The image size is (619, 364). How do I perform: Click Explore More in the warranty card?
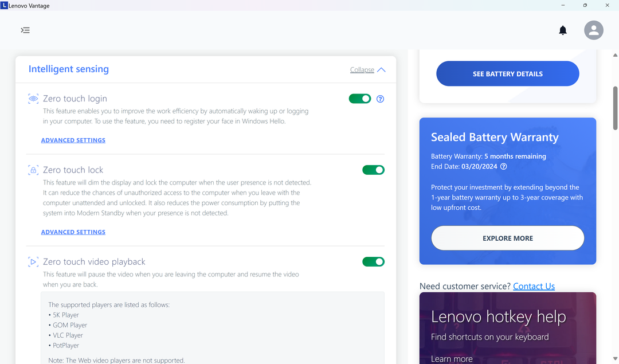[x=508, y=238]
